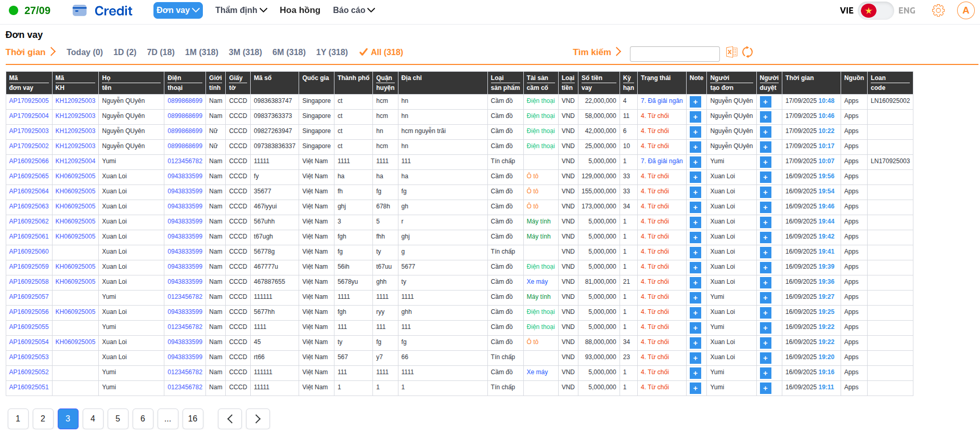Go to next page arrow
This screenshot has width=980, height=435.
[x=257, y=419]
